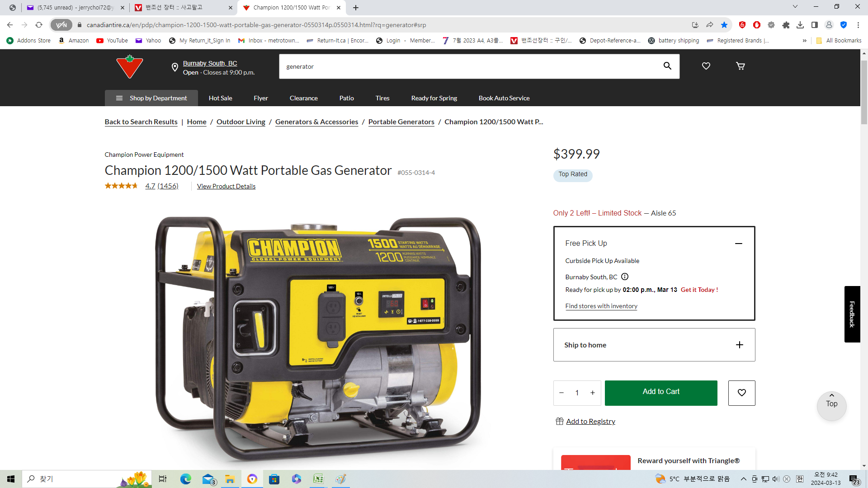Switch to the Korean marketplace browser tab
The width and height of the screenshot is (868, 488).
[x=183, y=8]
